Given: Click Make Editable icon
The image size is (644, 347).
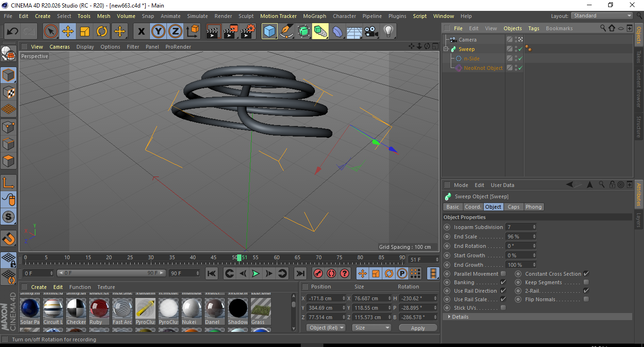Looking at the screenshot, I should tap(8, 53).
